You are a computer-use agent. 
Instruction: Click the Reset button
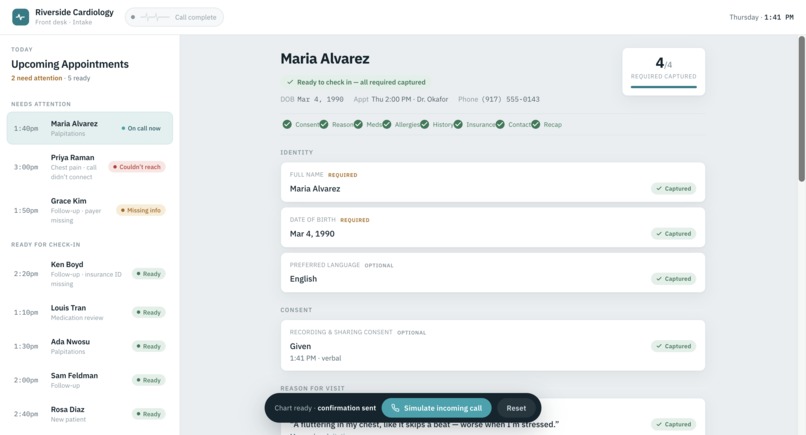(516, 408)
